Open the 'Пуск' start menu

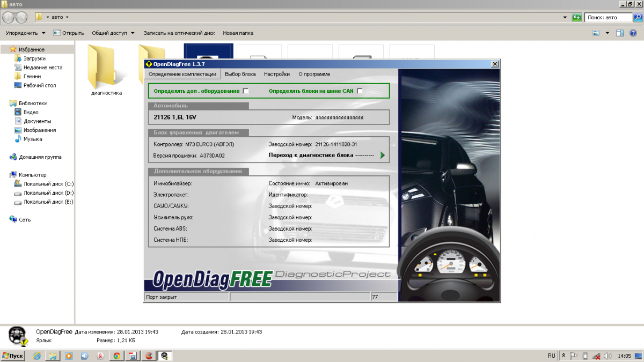pyautogui.click(x=13, y=356)
